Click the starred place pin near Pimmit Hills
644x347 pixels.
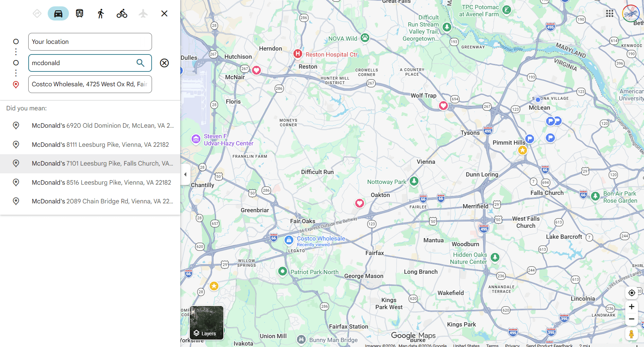point(522,150)
